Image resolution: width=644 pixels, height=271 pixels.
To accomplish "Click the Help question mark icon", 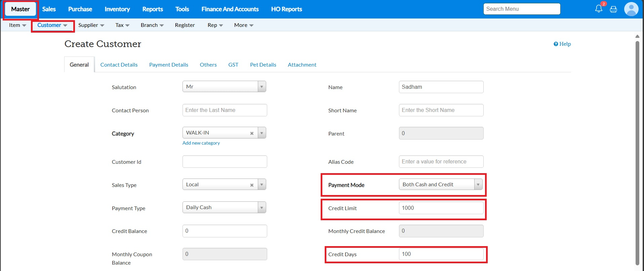I will point(556,44).
